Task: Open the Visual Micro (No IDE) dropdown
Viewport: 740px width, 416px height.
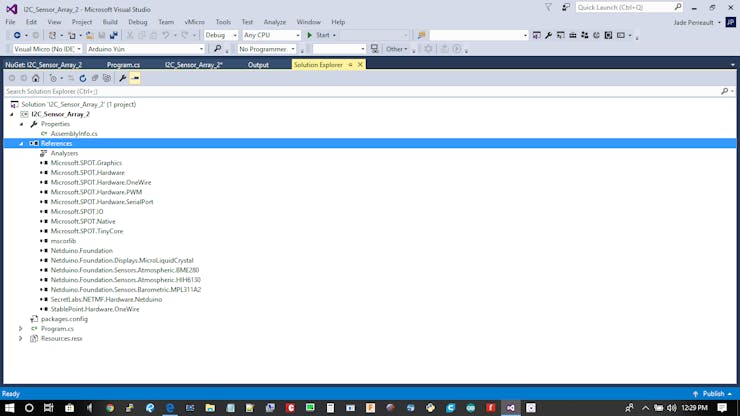Action: (x=46, y=49)
